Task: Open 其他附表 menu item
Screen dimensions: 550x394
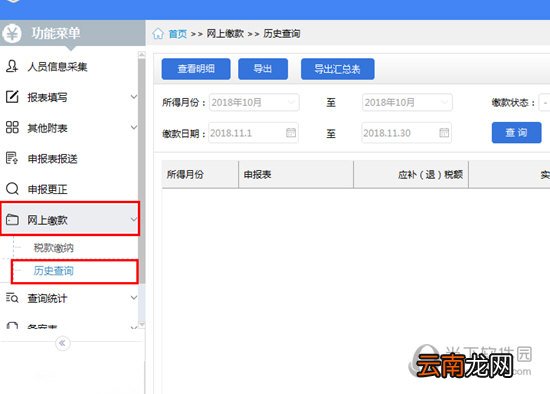Action: [x=69, y=128]
